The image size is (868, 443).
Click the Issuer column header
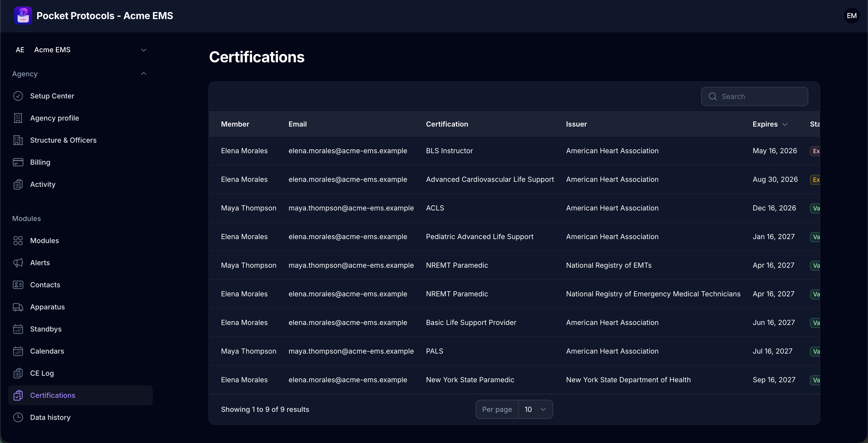point(576,124)
